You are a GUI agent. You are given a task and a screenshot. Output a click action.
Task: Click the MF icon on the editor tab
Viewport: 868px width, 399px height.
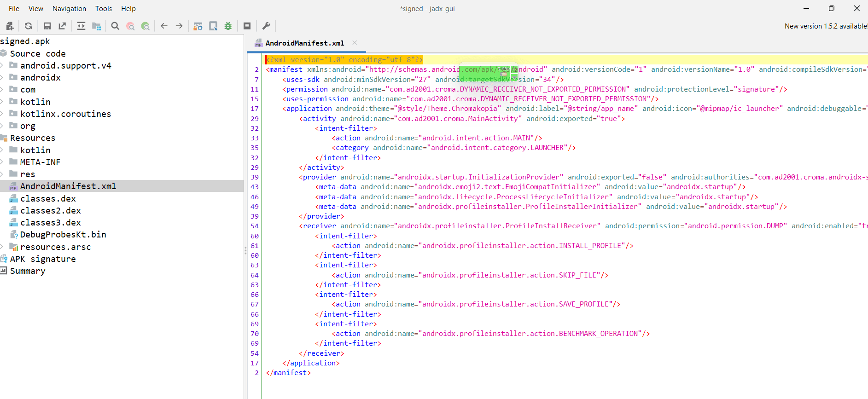click(258, 43)
